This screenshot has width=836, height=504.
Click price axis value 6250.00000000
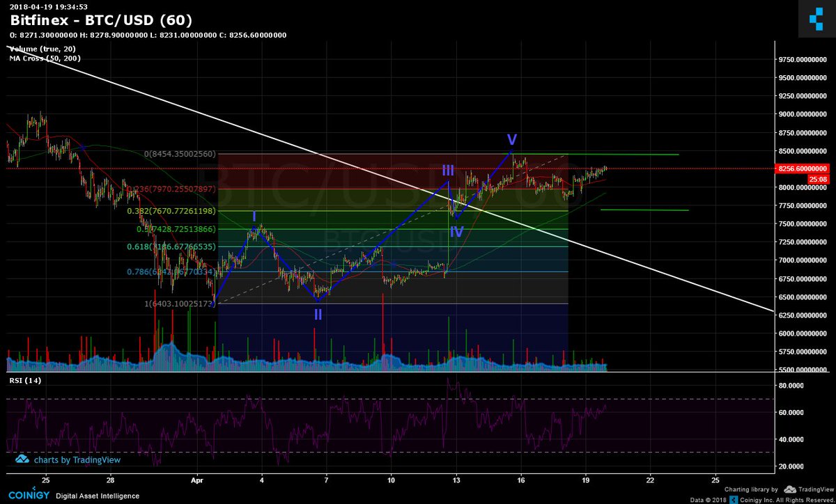coord(803,315)
